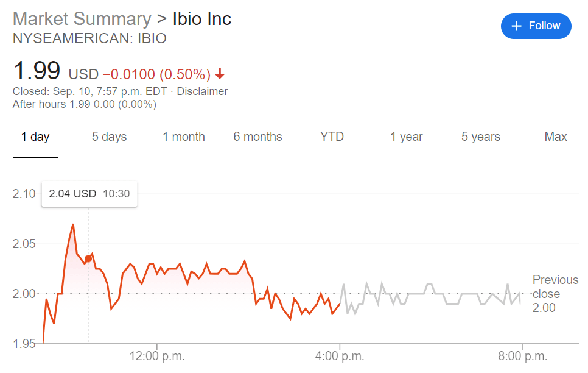The image size is (588, 373).
Task: Click the Follow button
Action: point(536,26)
